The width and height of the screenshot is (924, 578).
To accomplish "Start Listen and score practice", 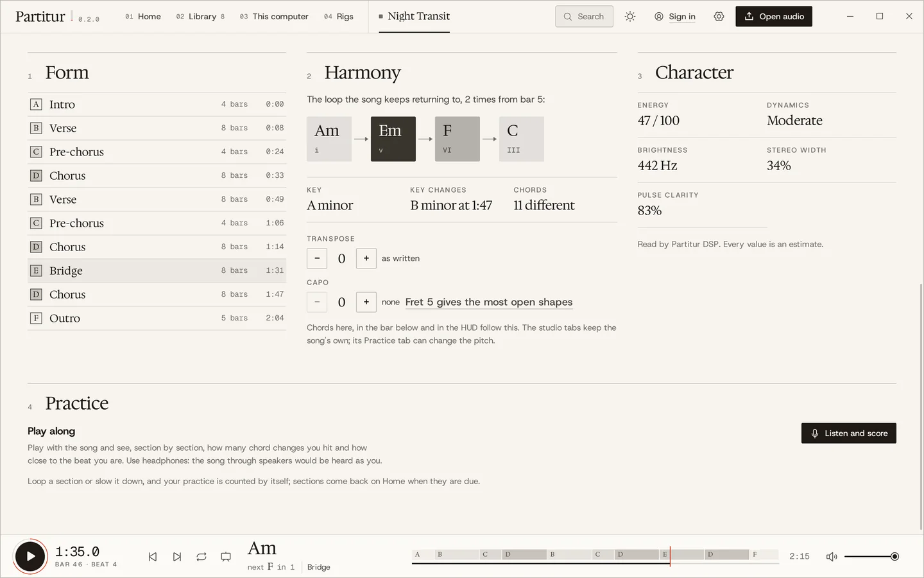I will [x=849, y=433].
